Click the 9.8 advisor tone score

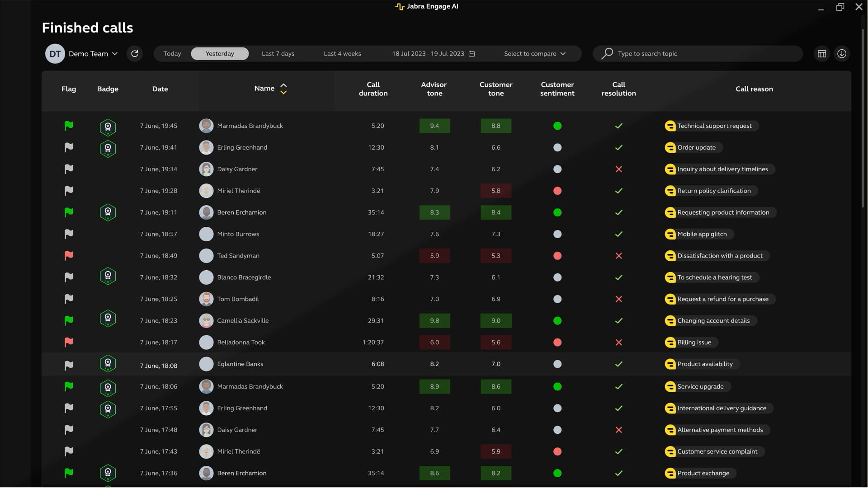click(x=434, y=321)
